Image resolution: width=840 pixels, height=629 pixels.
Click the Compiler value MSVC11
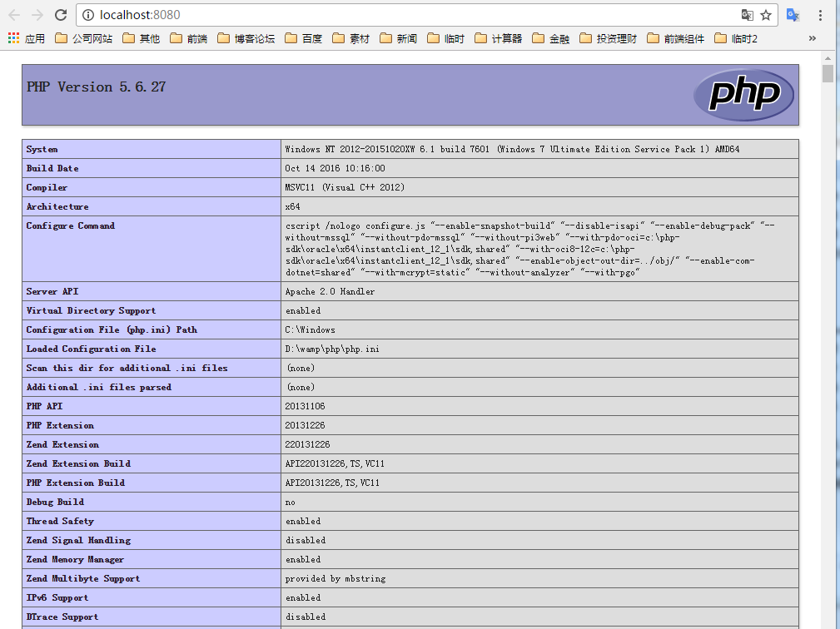tap(345, 187)
